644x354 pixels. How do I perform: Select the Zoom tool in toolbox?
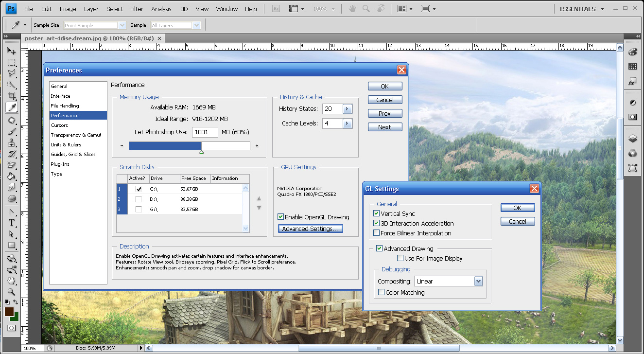click(12, 292)
